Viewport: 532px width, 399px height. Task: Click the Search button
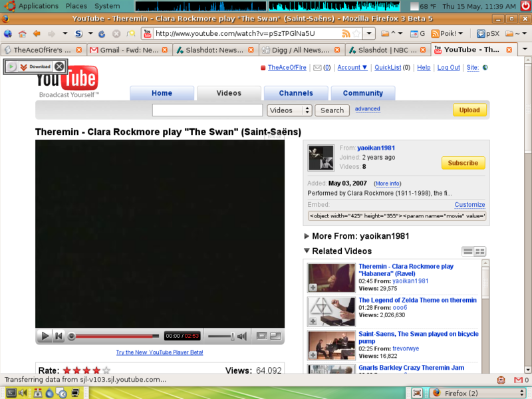(x=332, y=110)
